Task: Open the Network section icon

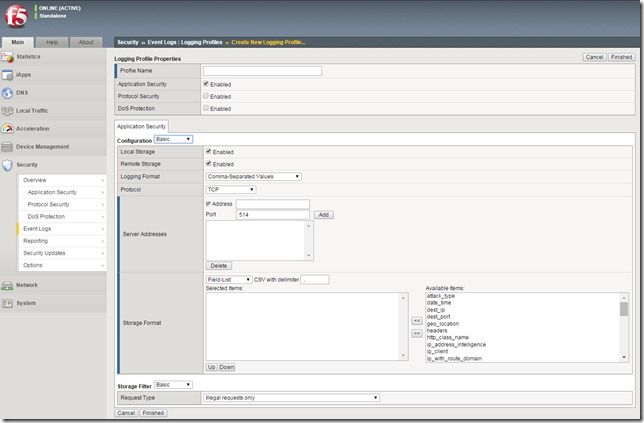Action: point(8,285)
